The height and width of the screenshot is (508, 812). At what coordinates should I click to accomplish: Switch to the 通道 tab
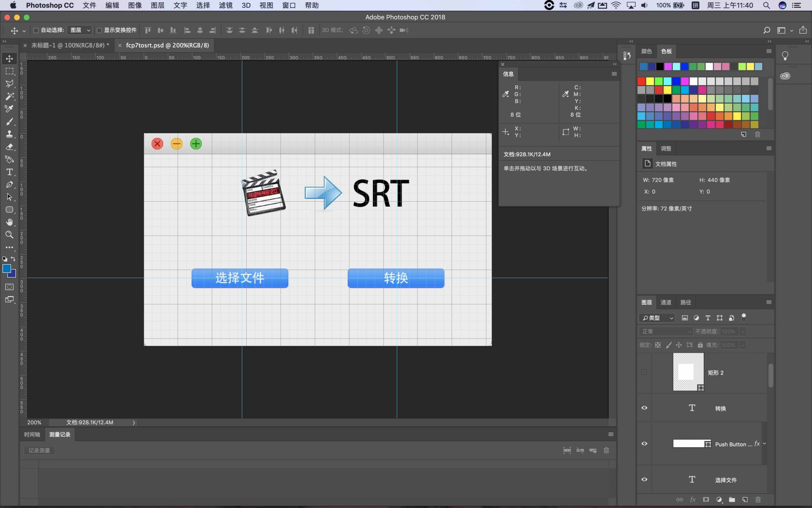click(666, 302)
